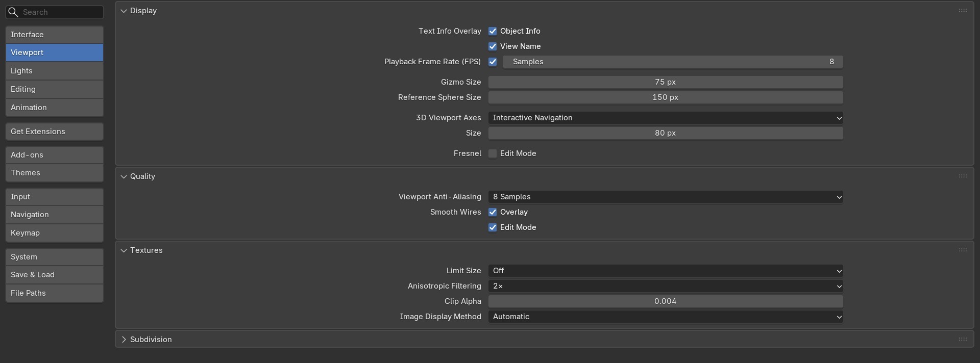Click the "Image Display Method" label
The image size is (980, 363).
click(440, 317)
